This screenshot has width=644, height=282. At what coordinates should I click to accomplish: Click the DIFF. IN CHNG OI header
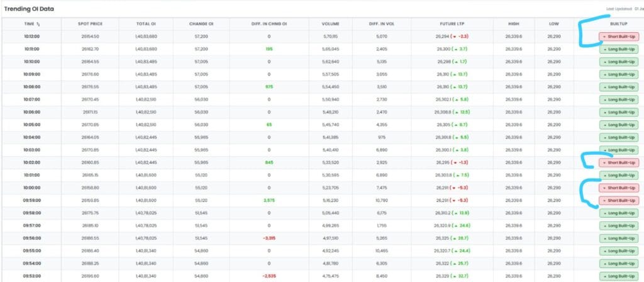(x=269, y=23)
